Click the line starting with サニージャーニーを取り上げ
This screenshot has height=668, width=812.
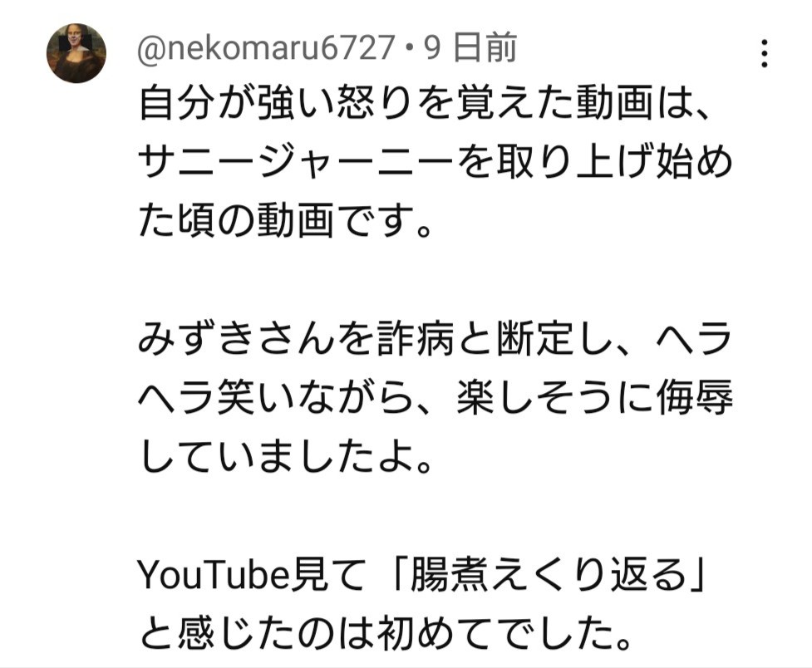tap(436, 162)
